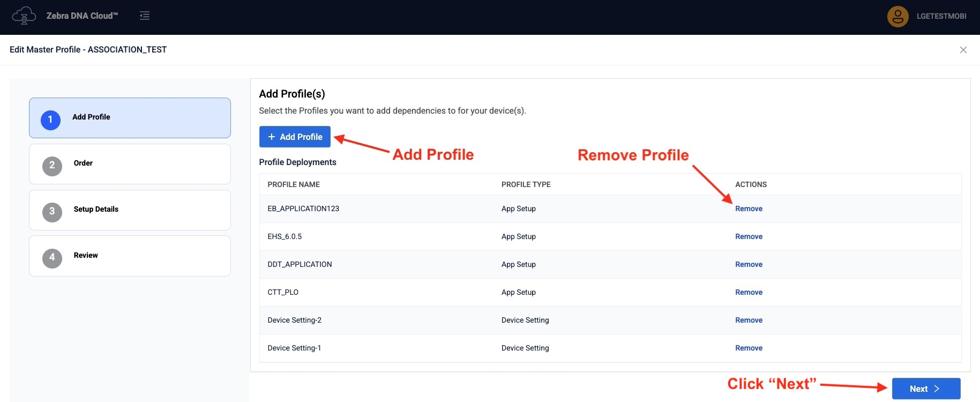Remove the Device Setting-2 profile
The width and height of the screenshot is (980, 402).
point(749,321)
